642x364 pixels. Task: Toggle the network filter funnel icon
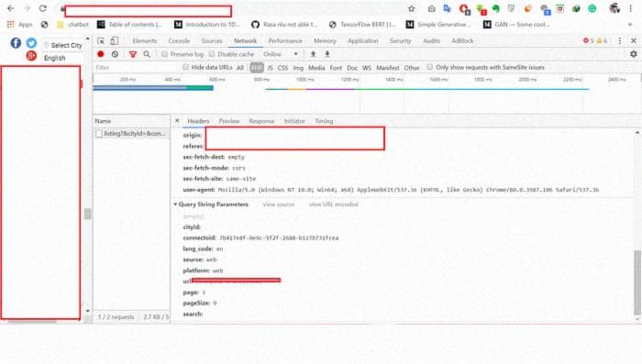pyautogui.click(x=133, y=54)
